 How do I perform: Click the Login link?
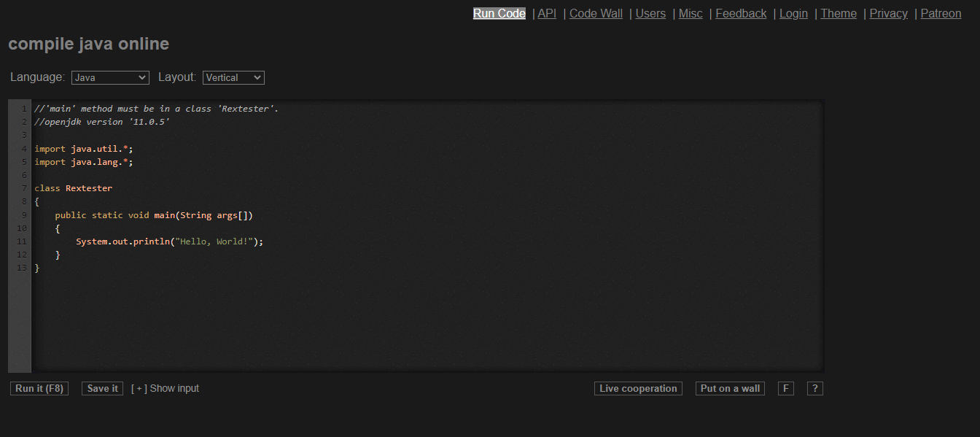pyautogui.click(x=793, y=13)
